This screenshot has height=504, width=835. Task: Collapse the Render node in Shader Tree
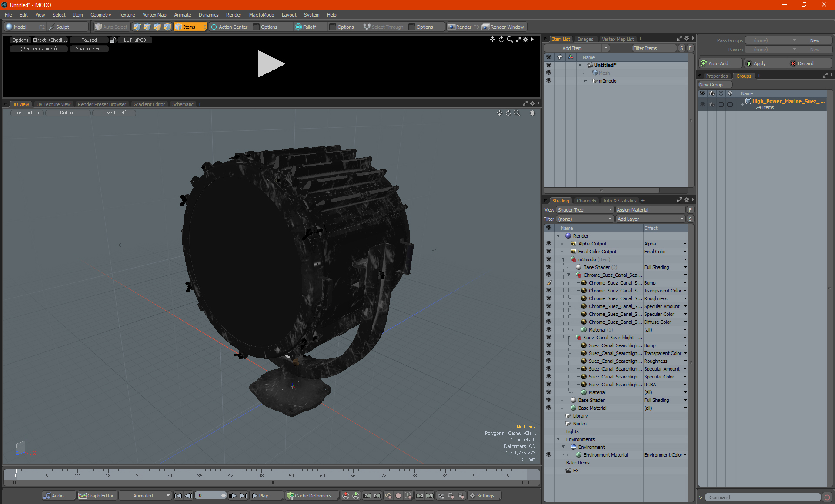(x=558, y=236)
